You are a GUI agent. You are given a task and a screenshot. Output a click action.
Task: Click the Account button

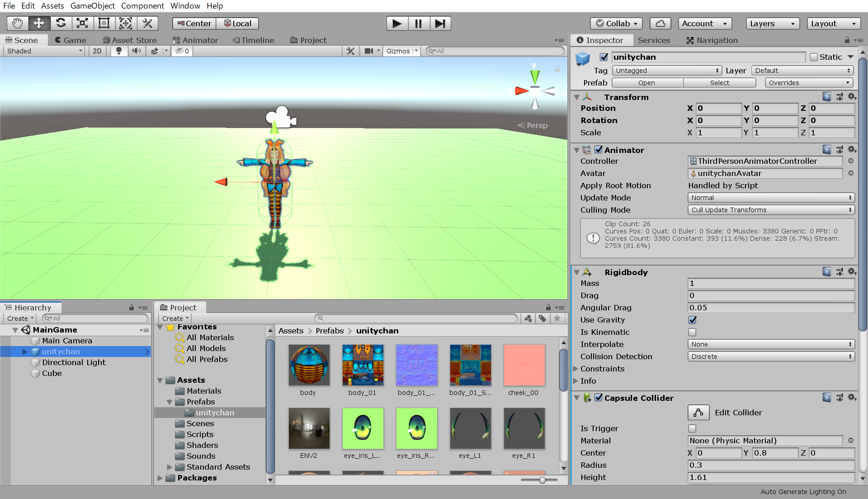(705, 24)
